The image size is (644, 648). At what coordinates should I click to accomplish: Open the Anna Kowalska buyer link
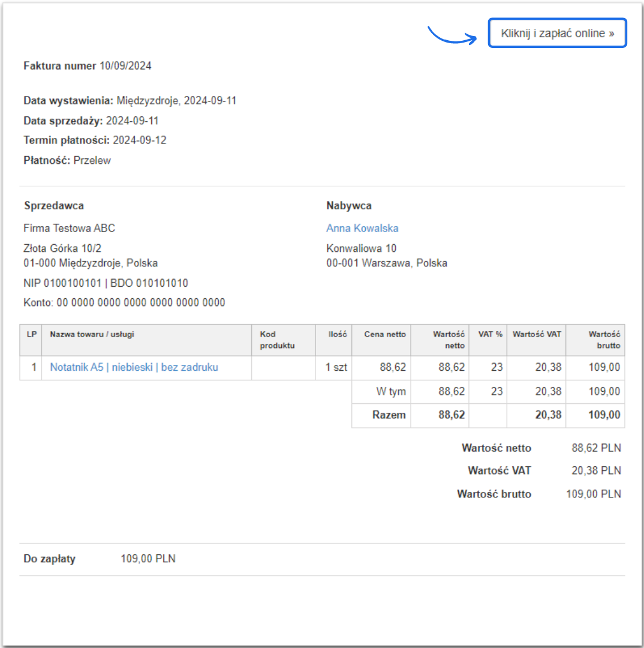point(362,228)
